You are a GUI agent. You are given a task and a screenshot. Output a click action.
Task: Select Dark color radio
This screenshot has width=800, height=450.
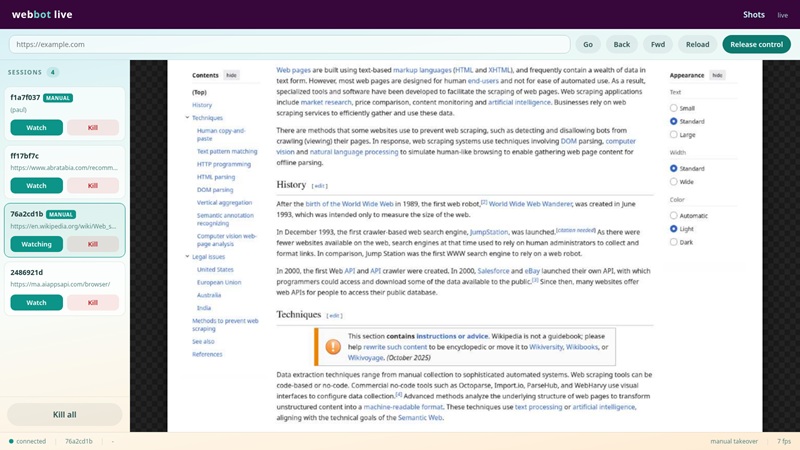(x=673, y=242)
